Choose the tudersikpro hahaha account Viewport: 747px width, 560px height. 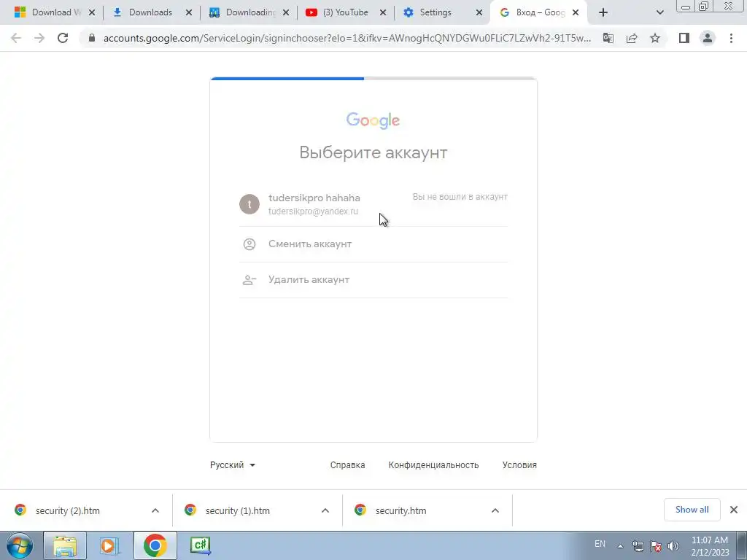(x=373, y=204)
